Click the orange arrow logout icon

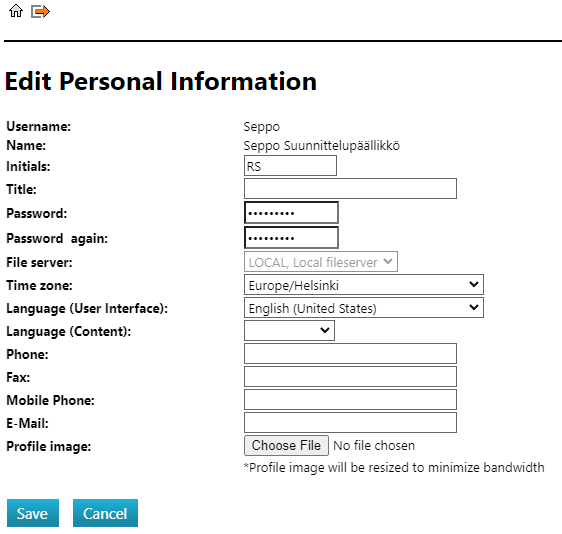40,11
